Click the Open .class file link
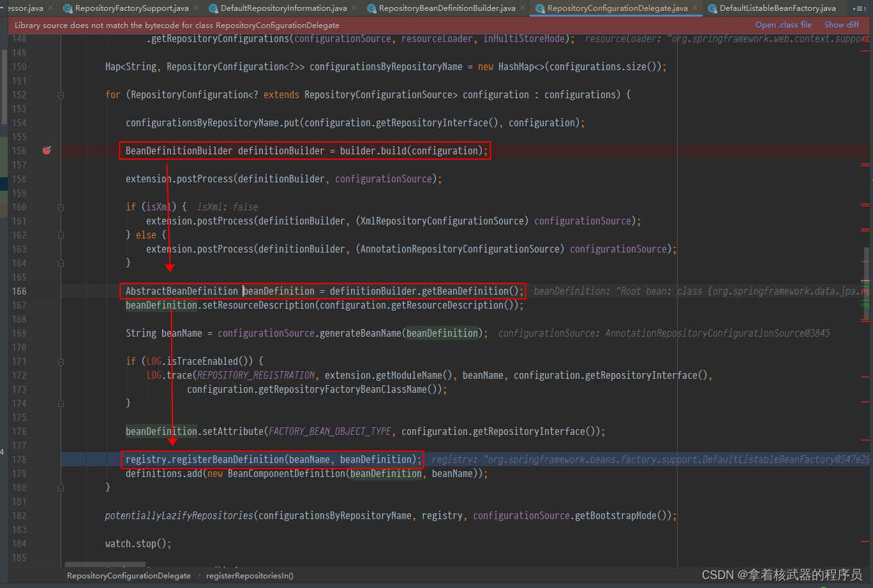 (x=783, y=25)
